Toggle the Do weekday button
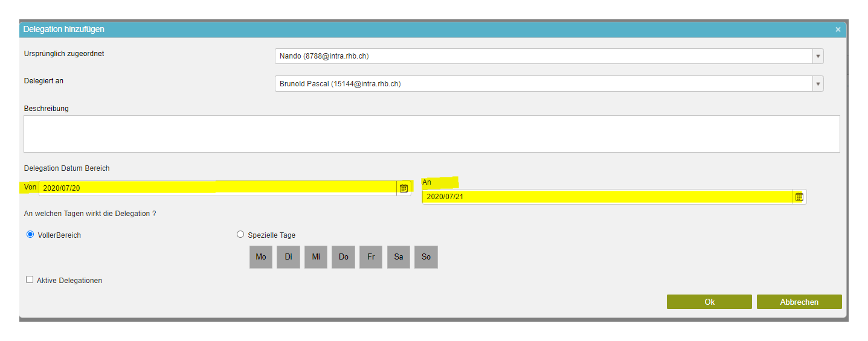Screen dimensions: 868x341 pyautogui.click(x=343, y=257)
